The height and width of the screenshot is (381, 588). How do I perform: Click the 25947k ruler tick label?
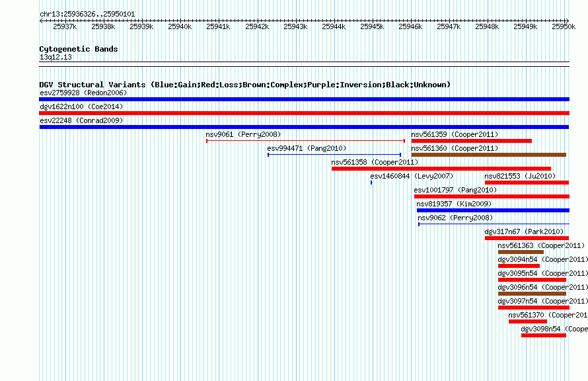click(x=449, y=26)
